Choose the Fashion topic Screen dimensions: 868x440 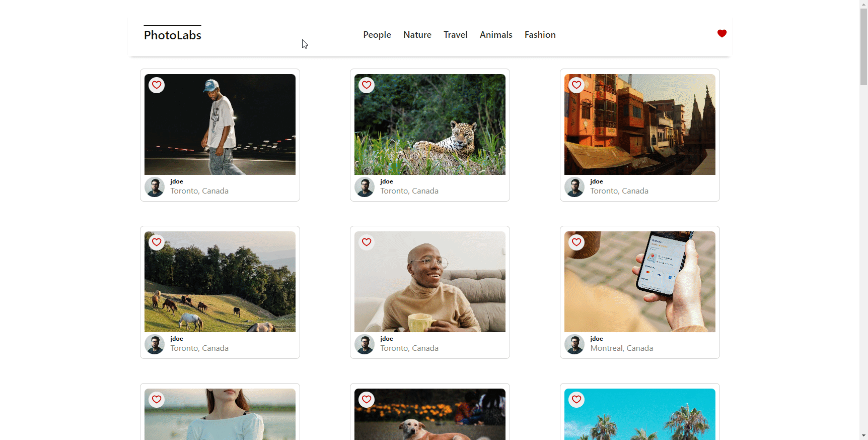[x=540, y=35]
